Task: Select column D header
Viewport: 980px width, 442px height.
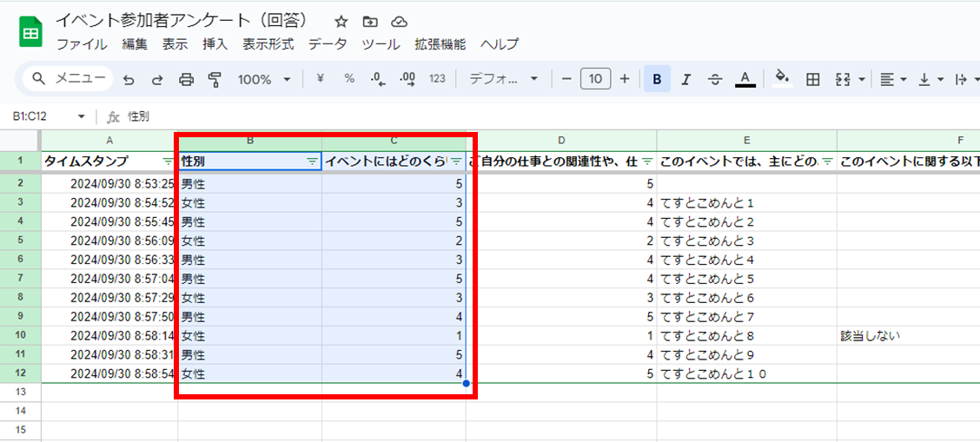Action: pos(561,141)
